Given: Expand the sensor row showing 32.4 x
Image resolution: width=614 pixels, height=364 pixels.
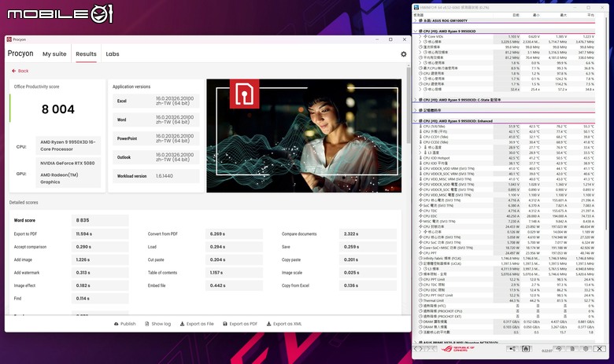Looking at the screenshot, I should [x=420, y=89].
